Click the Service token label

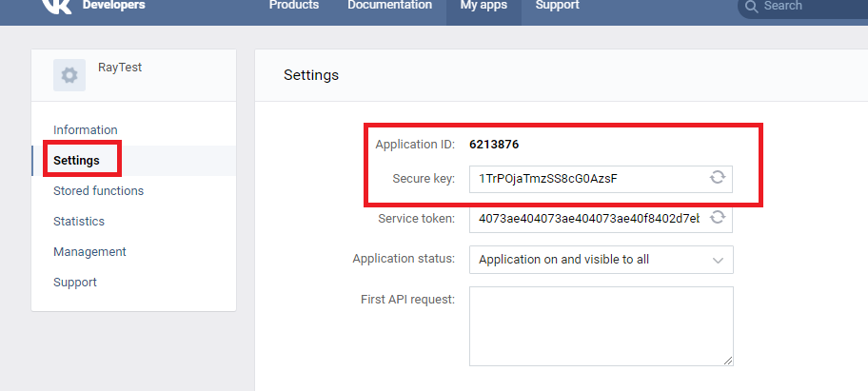[x=416, y=219]
